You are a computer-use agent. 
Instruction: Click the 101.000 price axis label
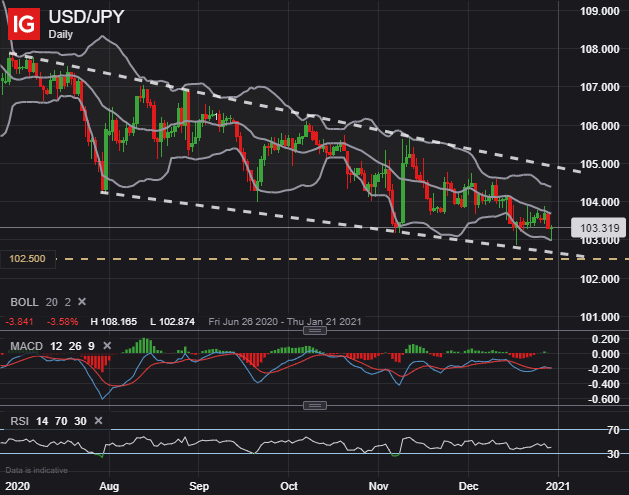600,317
